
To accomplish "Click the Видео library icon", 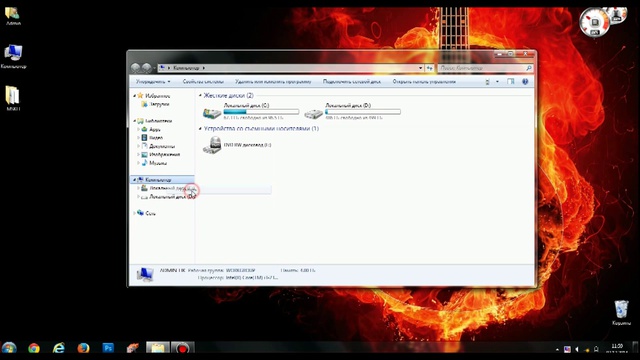I will click(144, 138).
